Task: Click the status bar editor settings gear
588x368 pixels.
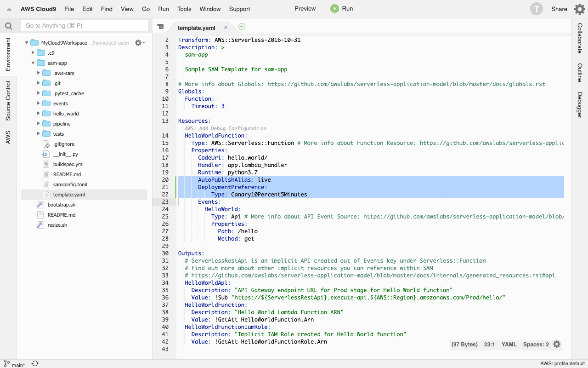Action: pyautogui.click(x=557, y=344)
